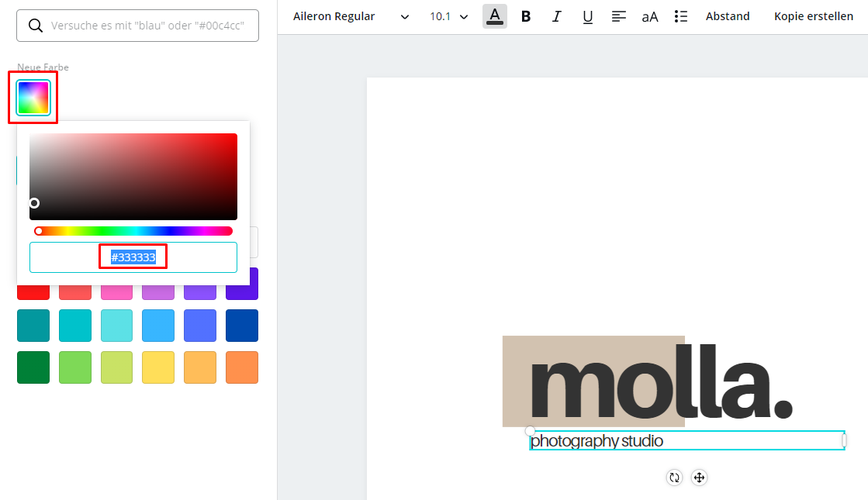Select the light orange color swatch
This screenshot has width=868, height=500.
(200, 367)
